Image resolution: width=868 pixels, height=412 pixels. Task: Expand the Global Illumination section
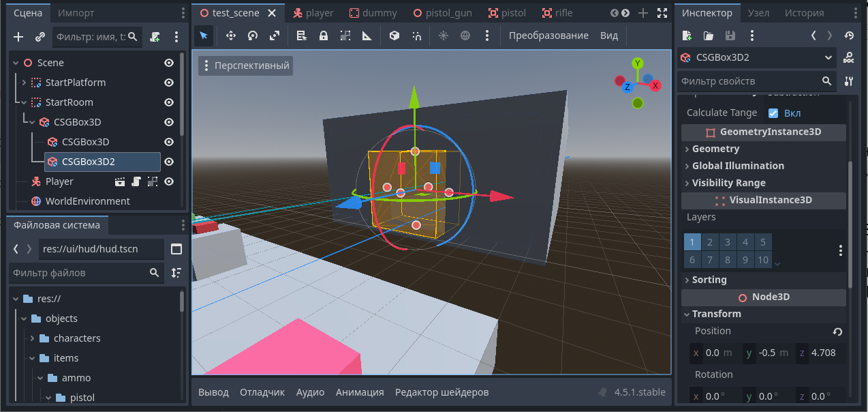click(737, 166)
